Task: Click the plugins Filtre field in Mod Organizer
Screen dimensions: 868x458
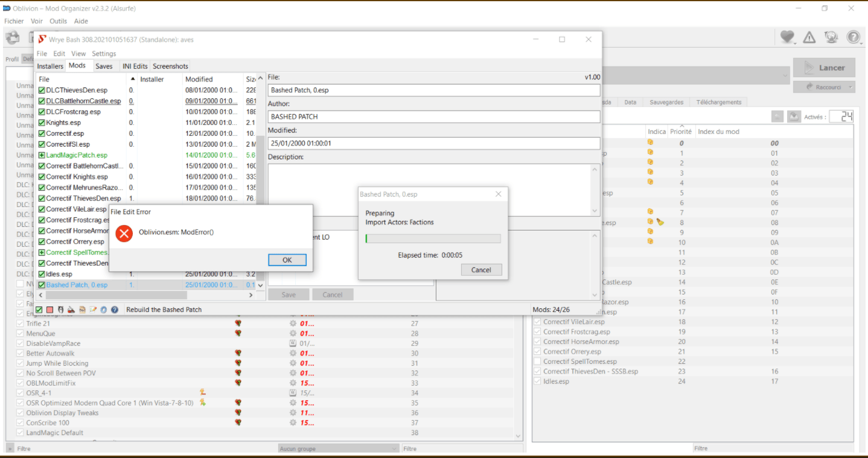Action: 773,448
